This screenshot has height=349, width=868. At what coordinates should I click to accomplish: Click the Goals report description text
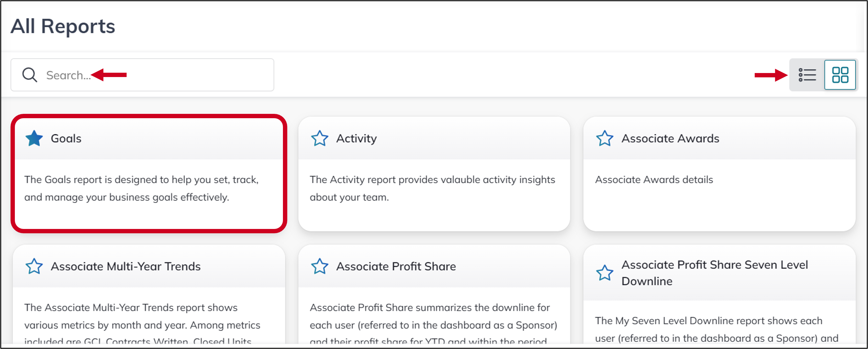141,188
